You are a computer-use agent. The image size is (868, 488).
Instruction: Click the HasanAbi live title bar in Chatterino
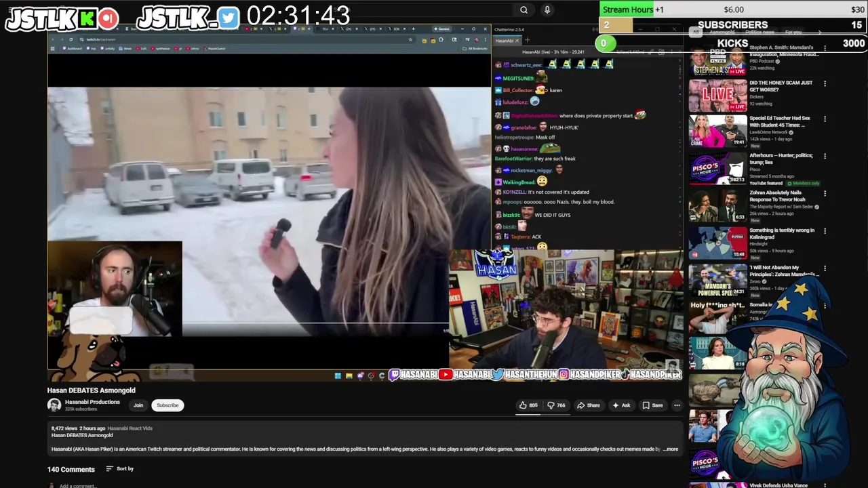click(553, 52)
